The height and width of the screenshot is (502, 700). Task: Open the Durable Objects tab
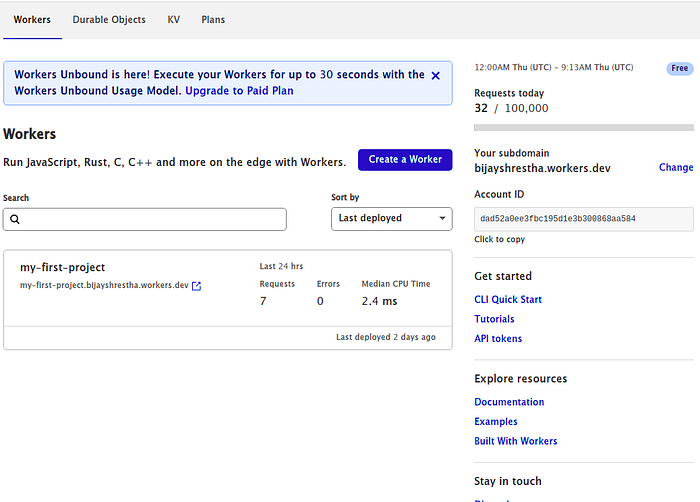click(109, 20)
